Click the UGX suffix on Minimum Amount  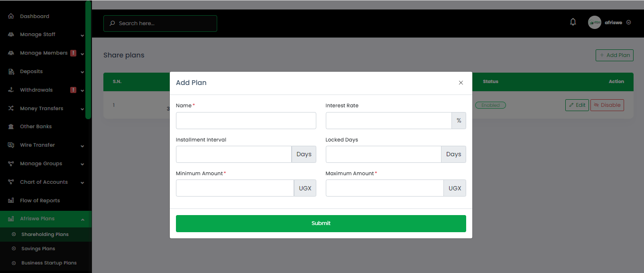click(305, 188)
